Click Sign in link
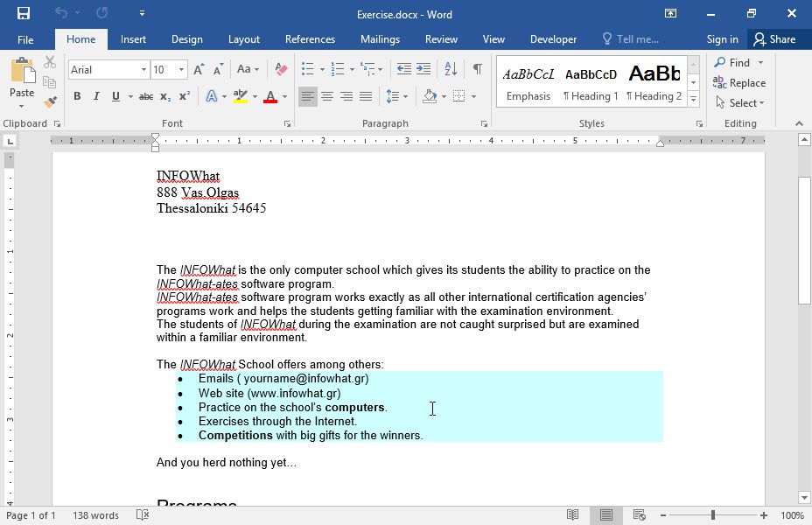The height and width of the screenshot is (525, 812). (723, 39)
